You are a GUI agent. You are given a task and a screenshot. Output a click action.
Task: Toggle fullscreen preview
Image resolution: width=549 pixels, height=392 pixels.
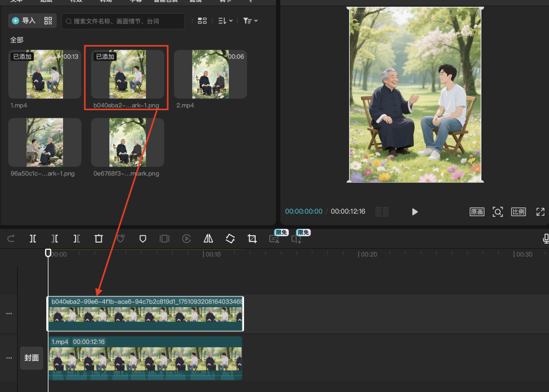[540, 212]
